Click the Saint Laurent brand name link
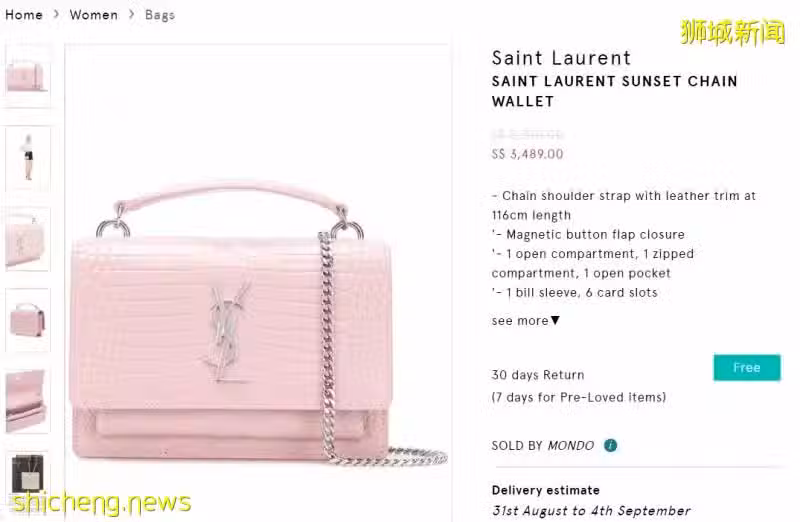 561,58
